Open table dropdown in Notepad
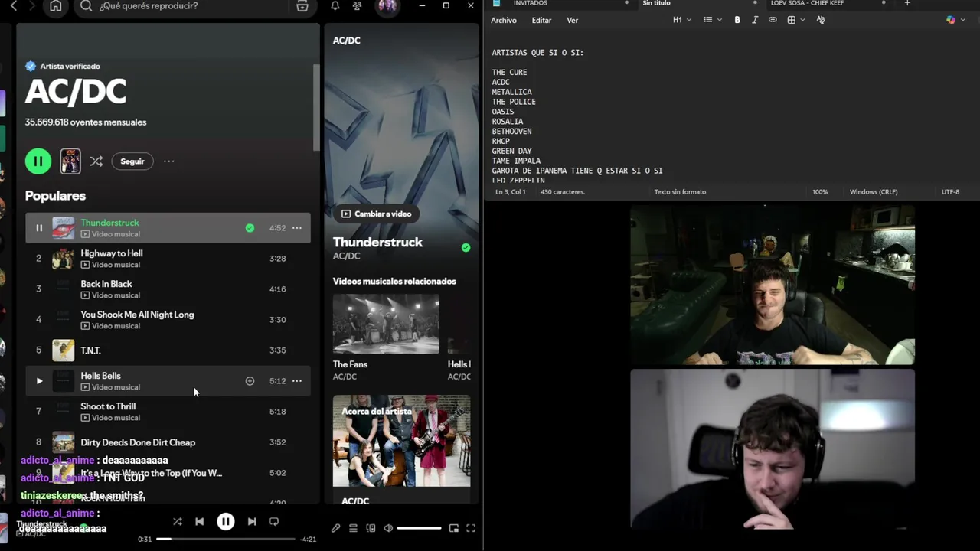 coord(796,20)
